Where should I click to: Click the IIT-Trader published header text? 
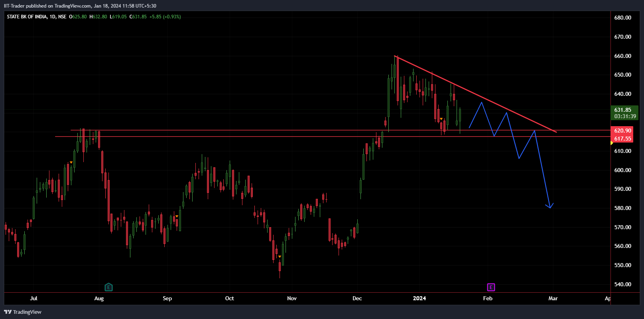[80, 6]
